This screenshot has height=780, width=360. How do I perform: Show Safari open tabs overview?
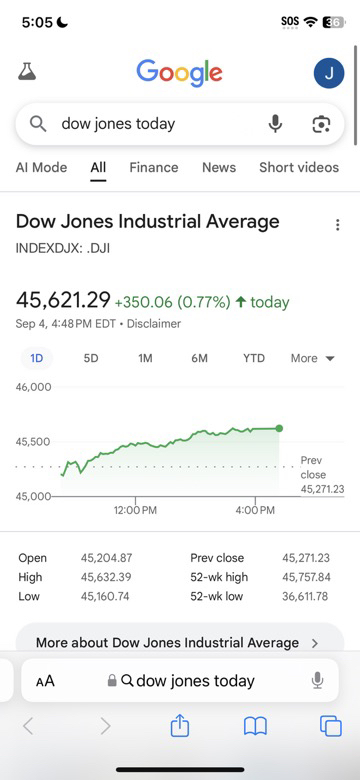pyautogui.click(x=331, y=726)
